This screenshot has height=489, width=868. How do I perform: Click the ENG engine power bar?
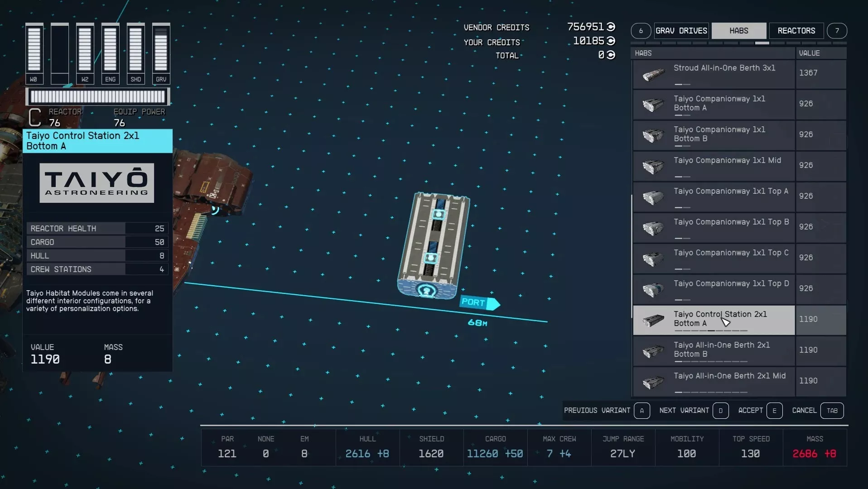click(110, 53)
